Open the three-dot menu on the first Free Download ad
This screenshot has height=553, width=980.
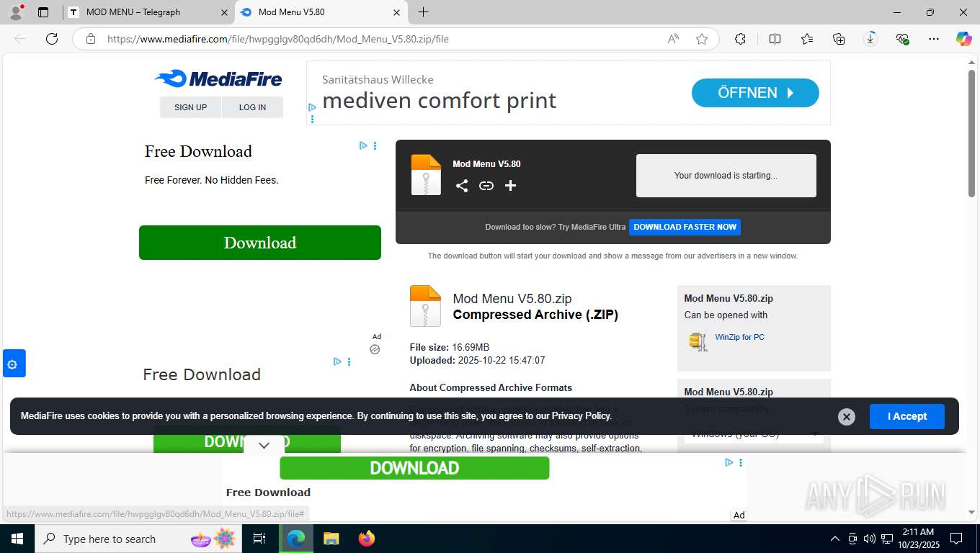coord(375,145)
